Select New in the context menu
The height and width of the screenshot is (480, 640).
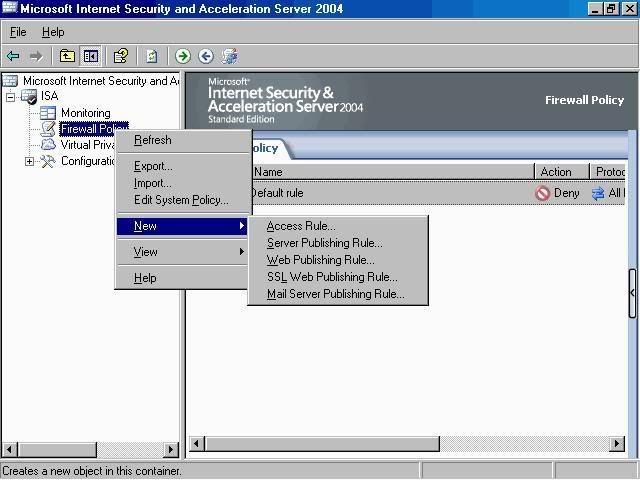(182, 226)
